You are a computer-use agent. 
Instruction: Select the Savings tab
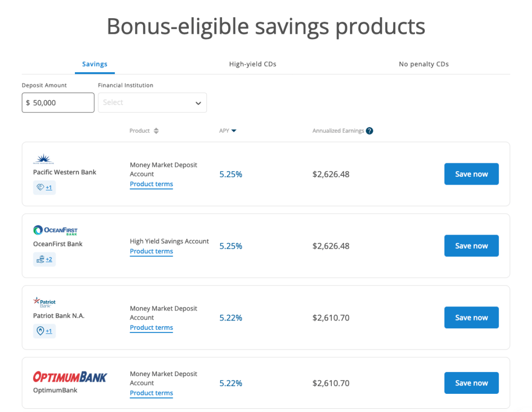click(x=95, y=64)
